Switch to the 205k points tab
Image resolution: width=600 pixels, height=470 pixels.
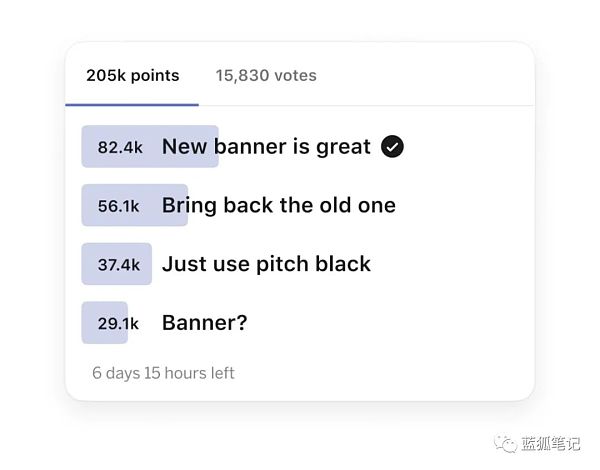point(132,75)
